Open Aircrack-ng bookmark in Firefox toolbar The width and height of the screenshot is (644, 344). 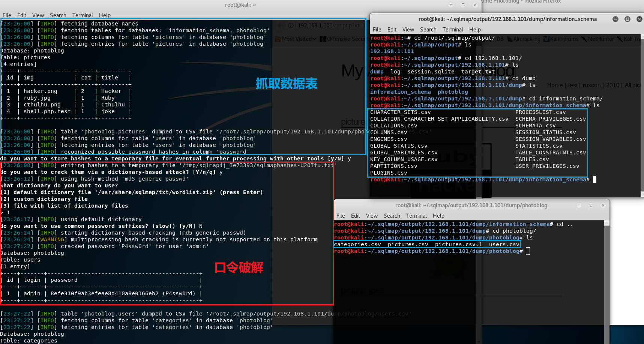[524, 39]
